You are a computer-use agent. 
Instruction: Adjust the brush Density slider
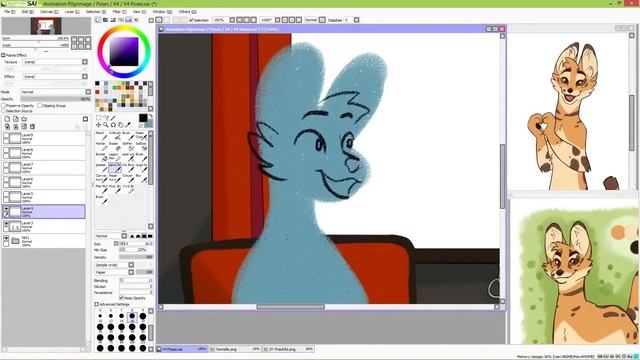pos(136,258)
